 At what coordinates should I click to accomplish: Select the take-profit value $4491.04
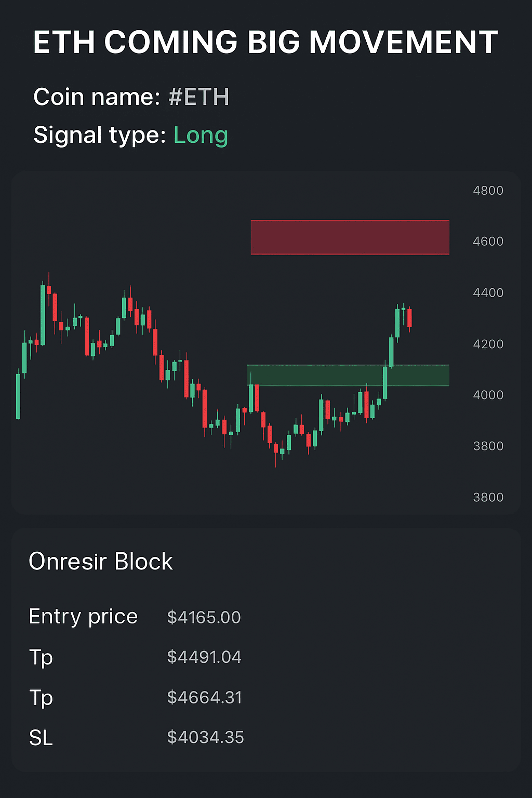(x=204, y=657)
